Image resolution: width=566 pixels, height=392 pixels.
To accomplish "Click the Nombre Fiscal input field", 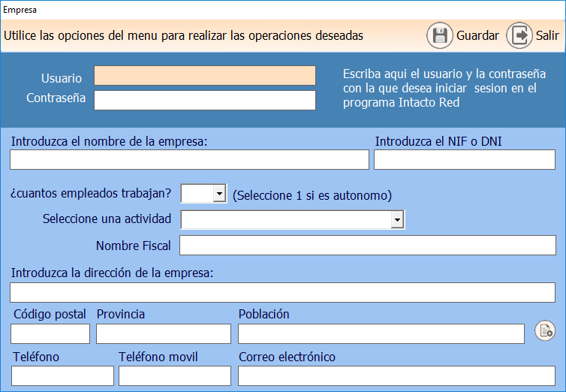I will click(368, 245).
